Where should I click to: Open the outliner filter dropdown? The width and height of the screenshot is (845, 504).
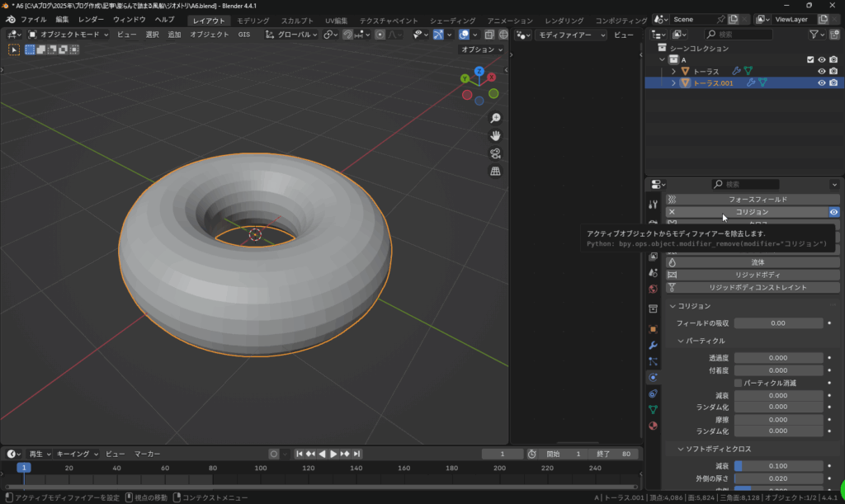point(817,35)
